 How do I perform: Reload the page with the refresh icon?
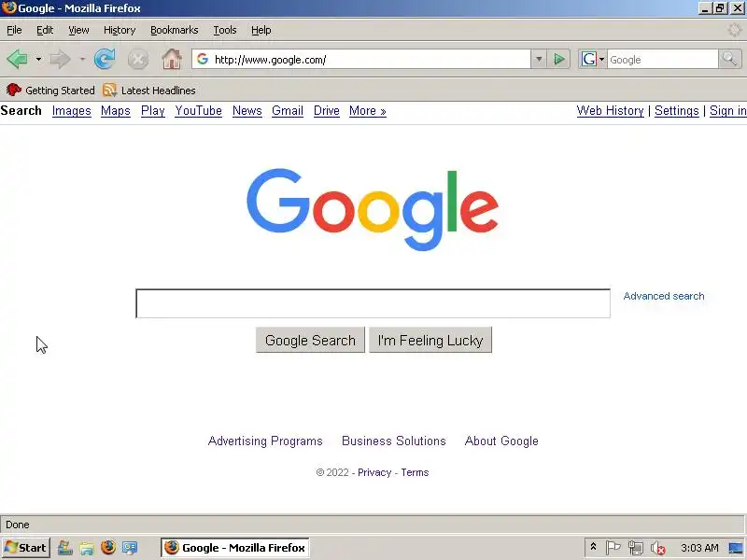(x=105, y=59)
